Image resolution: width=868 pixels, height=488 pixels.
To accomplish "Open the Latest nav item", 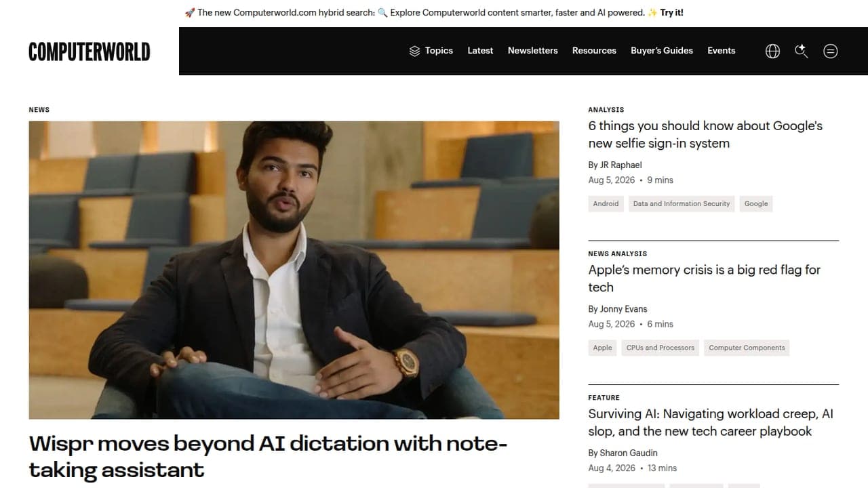I will tap(480, 51).
